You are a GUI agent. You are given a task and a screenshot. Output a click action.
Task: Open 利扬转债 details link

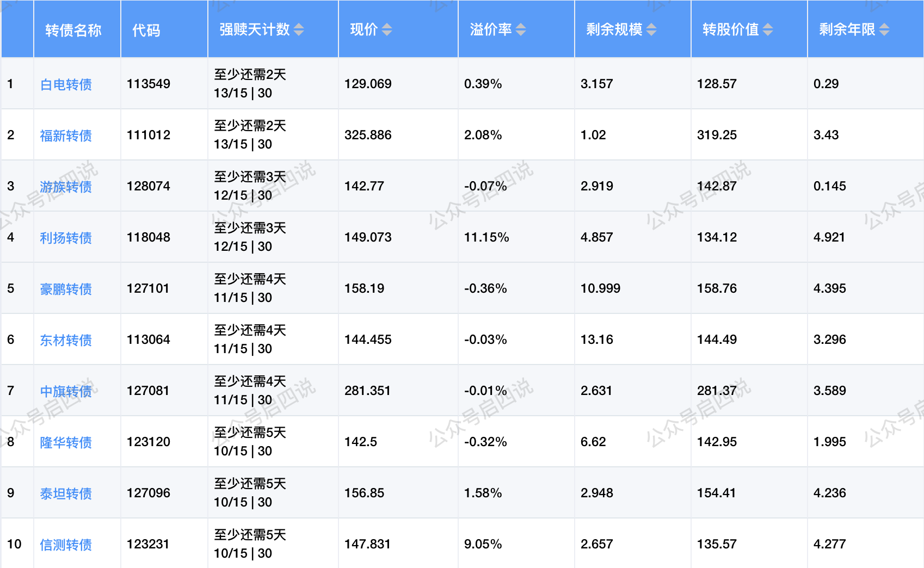66,238
